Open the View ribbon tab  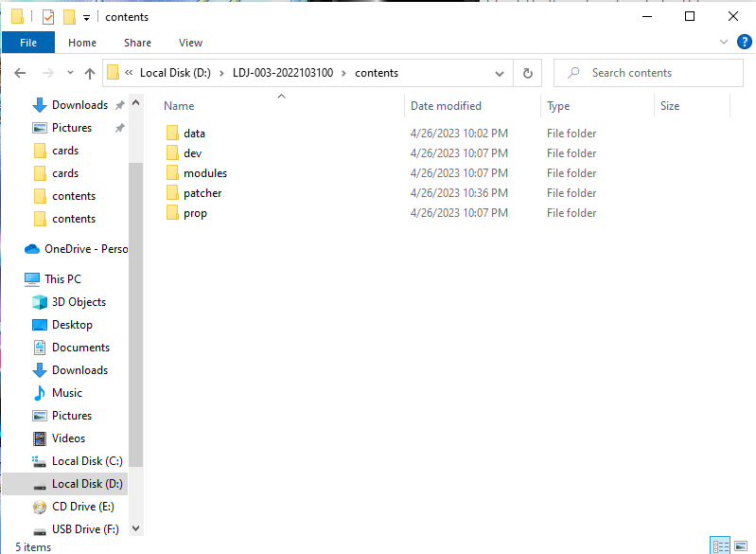click(190, 43)
